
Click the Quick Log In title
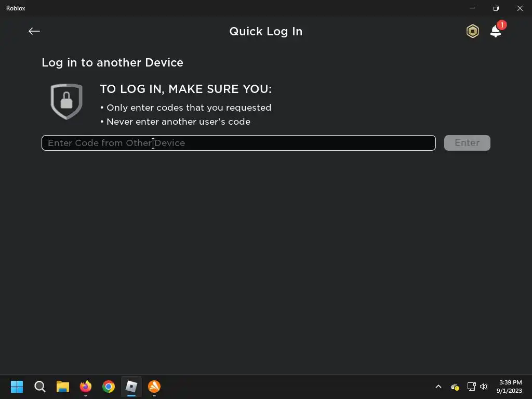tap(266, 32)
